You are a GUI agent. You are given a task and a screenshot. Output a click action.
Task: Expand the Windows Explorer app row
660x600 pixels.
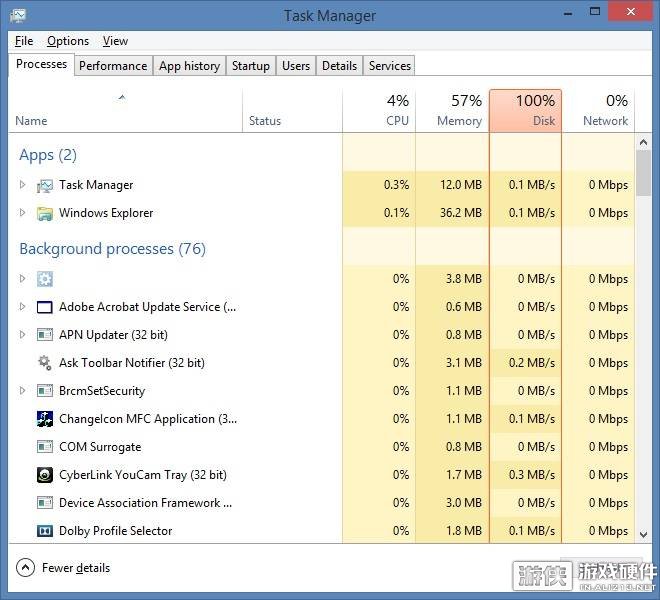pos(22,213)
